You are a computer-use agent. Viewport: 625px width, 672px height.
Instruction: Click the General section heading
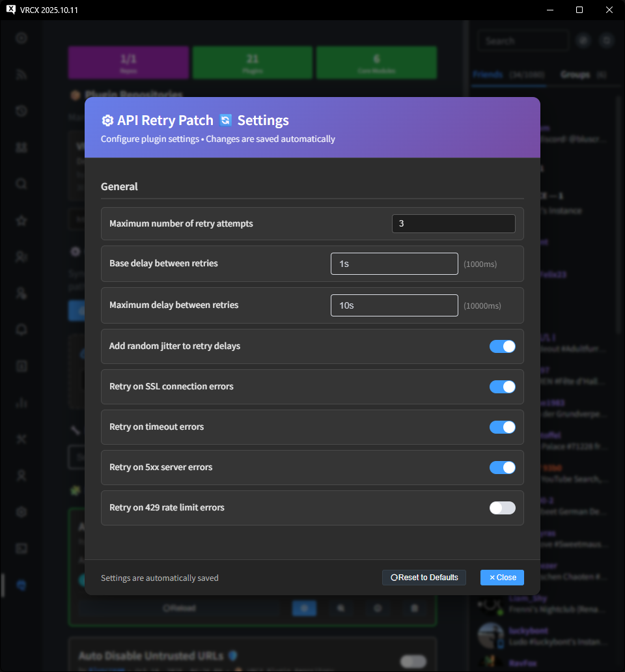119,186
